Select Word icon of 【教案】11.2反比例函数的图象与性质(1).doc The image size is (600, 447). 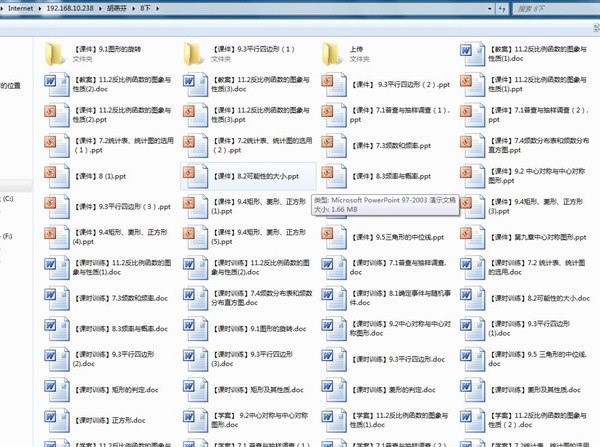pos(472,54)
